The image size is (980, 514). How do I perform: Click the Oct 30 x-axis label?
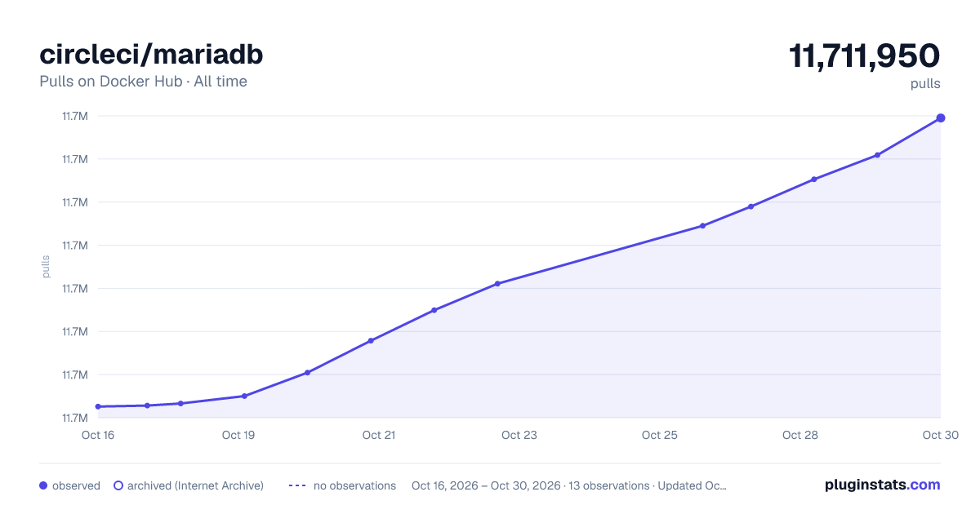940,435
